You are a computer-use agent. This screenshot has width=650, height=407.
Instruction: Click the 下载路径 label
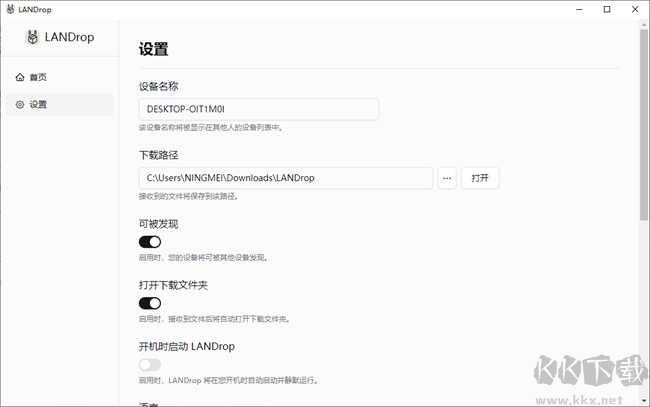click(x=158, y=155)
